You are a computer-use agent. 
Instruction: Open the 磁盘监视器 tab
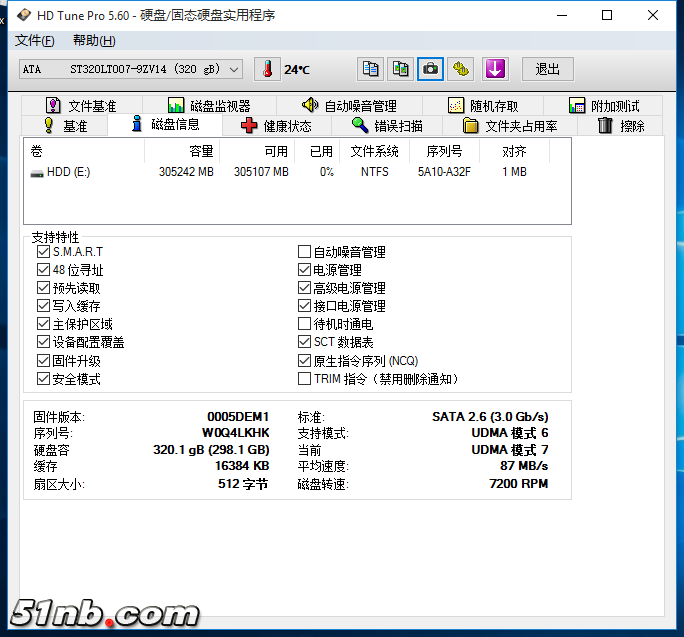[209, 106]
